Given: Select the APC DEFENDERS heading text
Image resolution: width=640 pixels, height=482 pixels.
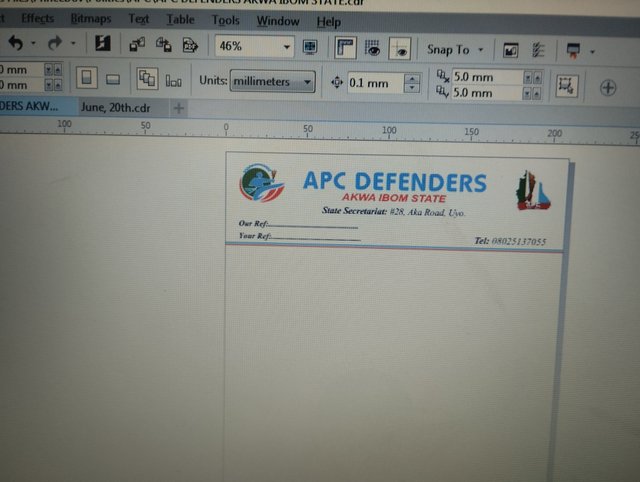Looking at the screenshot, I should coord(395,181).
